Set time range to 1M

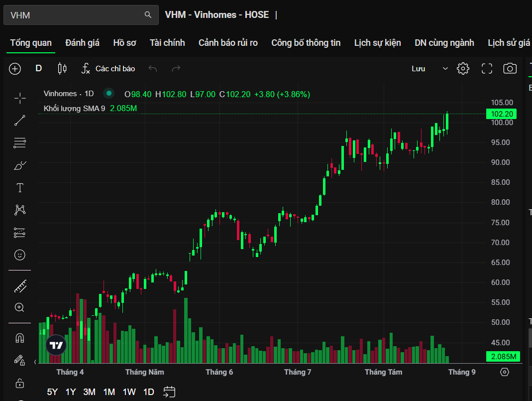(x=109, y=392)
